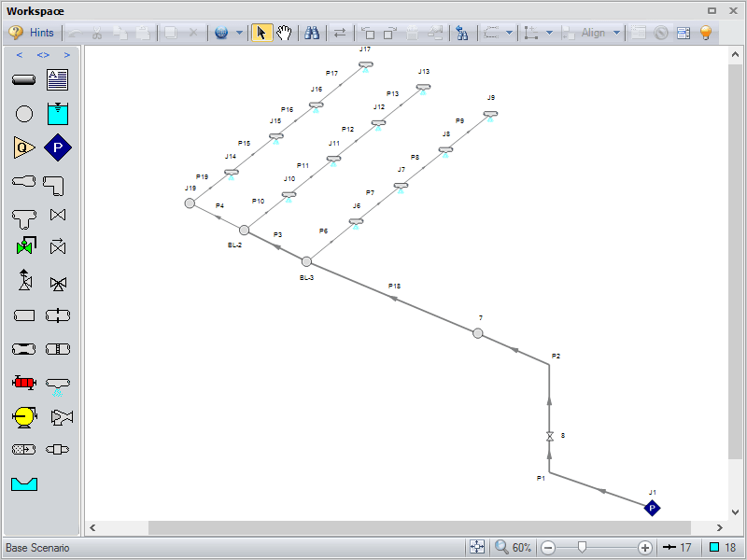Viewport: 747px width, 560px height.
Task: Click the zoom in plus button
Action: click(x=645, y=548)
